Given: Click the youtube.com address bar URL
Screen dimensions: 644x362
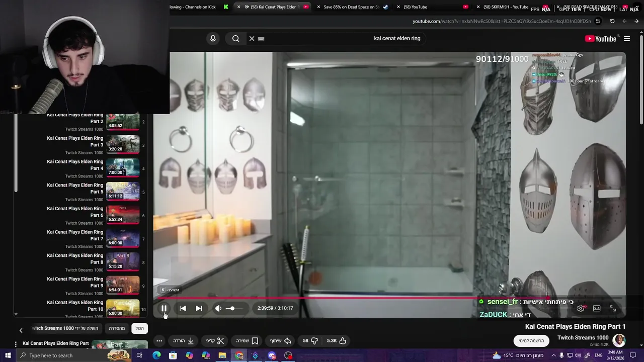Looking at the screenshot, I should (x=502, y=21).
